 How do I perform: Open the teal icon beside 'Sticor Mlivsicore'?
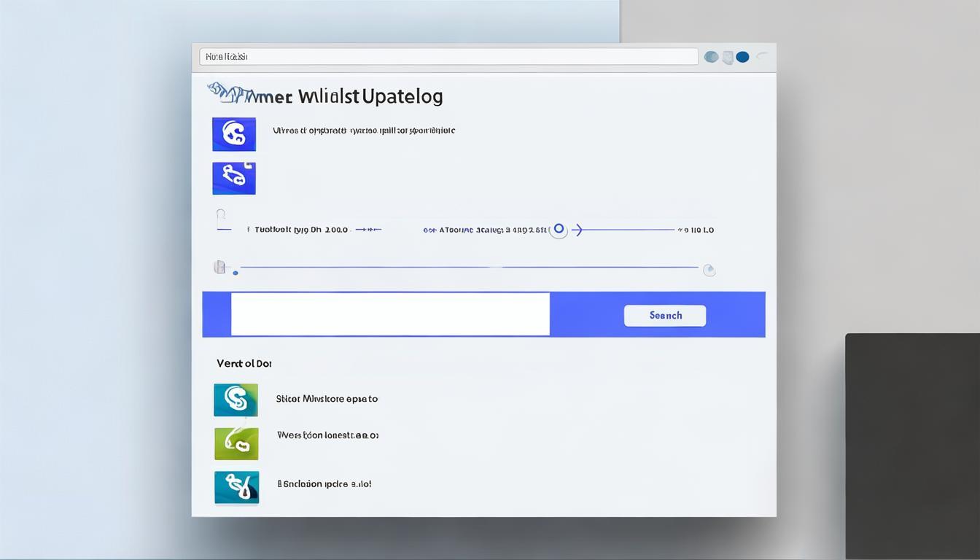coord(236,400)
